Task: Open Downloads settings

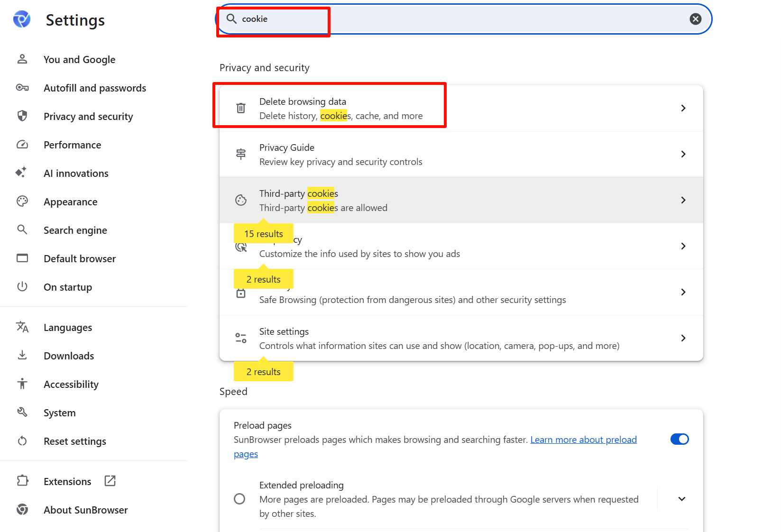Action: [69, 356]
